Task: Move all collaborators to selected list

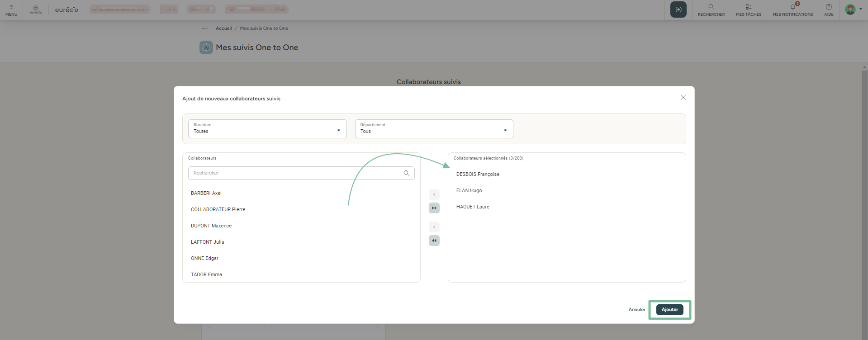Action: click(434, 208)
